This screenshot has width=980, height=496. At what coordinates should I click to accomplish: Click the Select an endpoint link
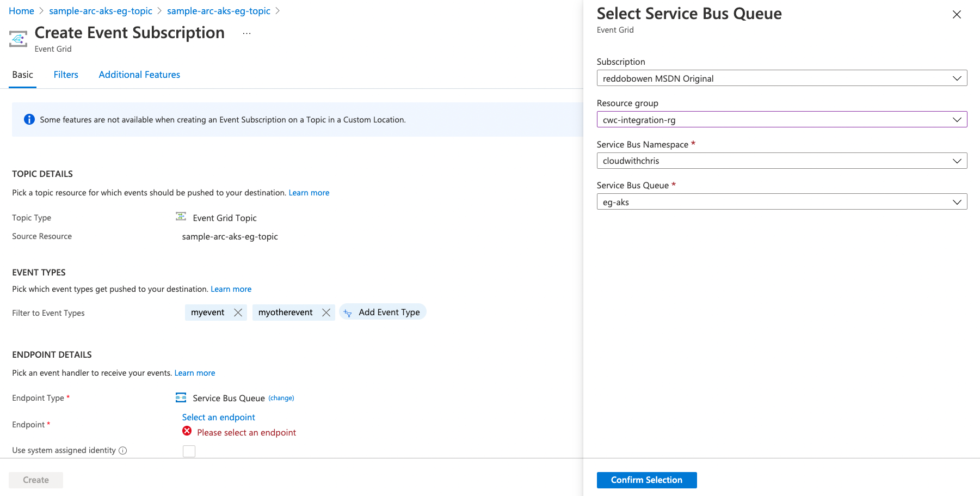219,417
